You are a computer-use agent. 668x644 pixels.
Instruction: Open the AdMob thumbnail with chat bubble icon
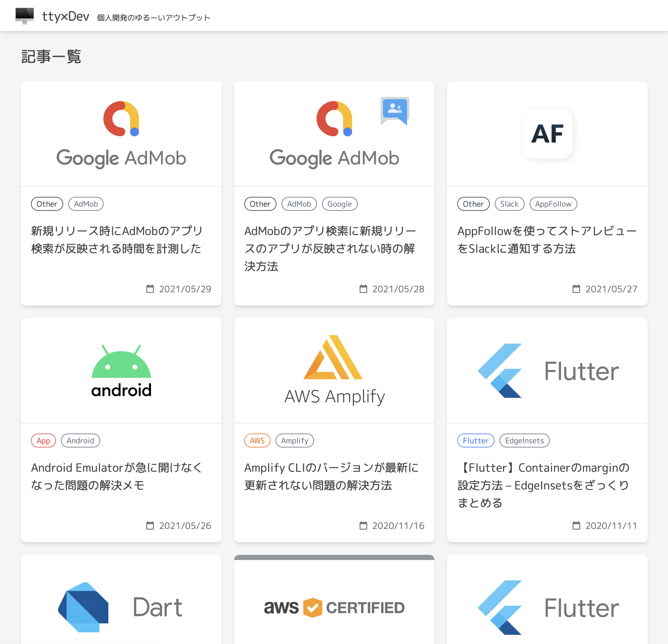(334, 134)
